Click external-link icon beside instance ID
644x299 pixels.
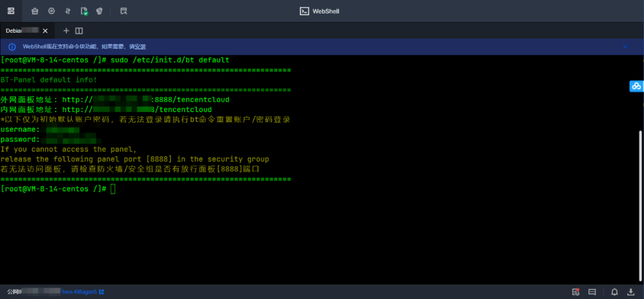101,292
